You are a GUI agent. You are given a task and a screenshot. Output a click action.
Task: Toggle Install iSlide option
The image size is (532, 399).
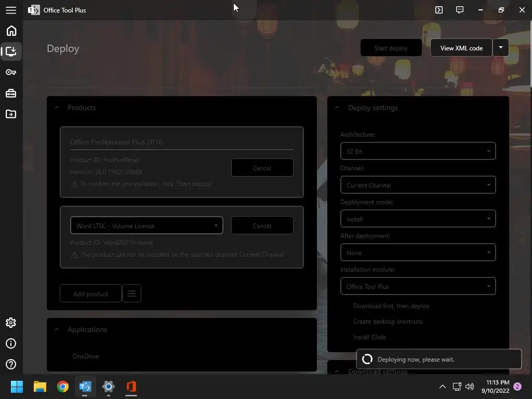tap(369, 337)
